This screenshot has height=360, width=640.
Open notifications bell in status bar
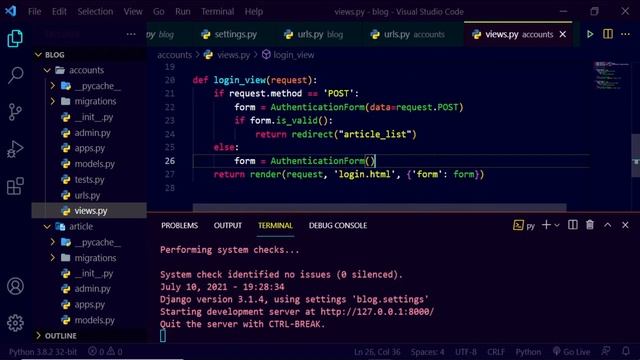coord(626,351)
